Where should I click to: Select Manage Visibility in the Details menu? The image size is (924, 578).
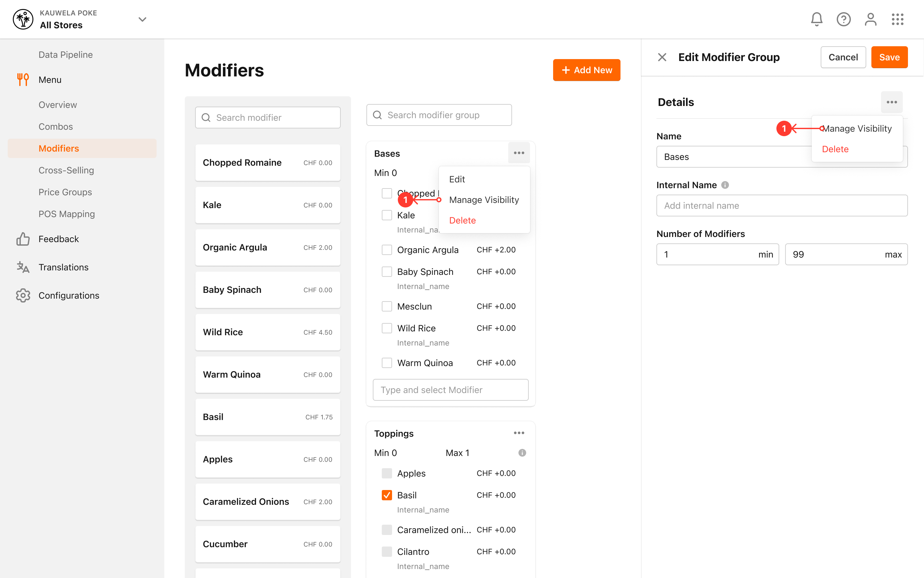coord(857,128)
